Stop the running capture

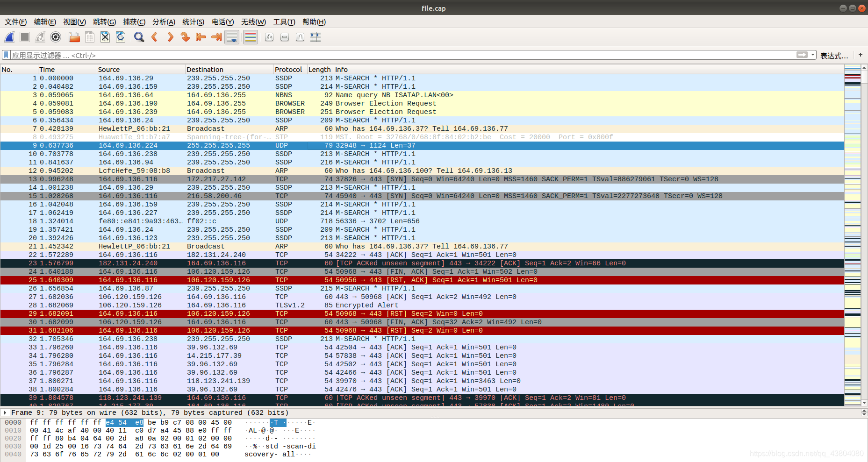click(25, 37)
